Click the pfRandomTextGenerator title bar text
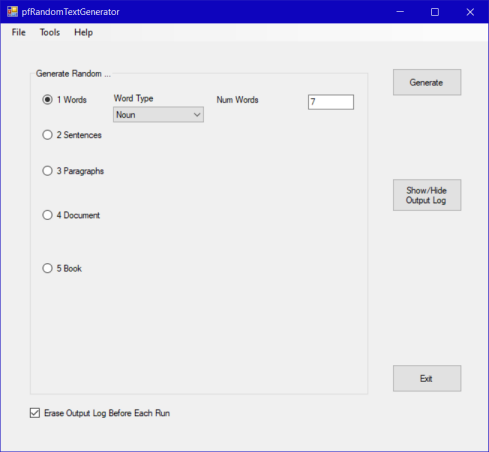The height and width of the screenshot is (452, 489). click(70, 12)
